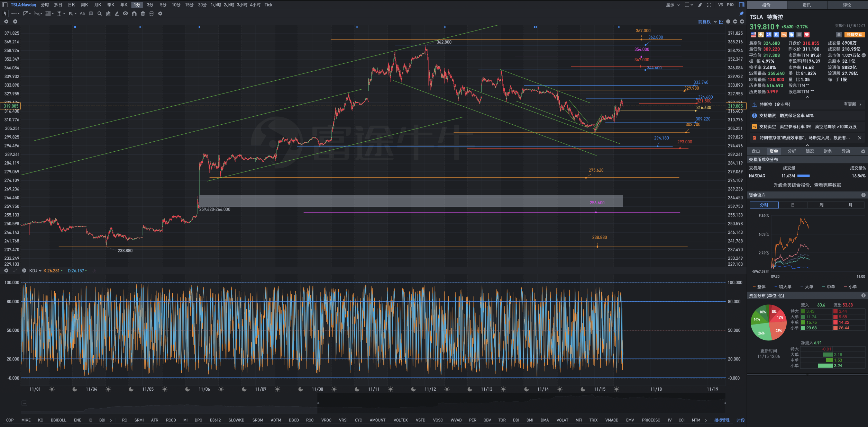Screen dimensions: 868x427
Task: Add TSLA to favorites heart icon
Action: coord(807,35)
